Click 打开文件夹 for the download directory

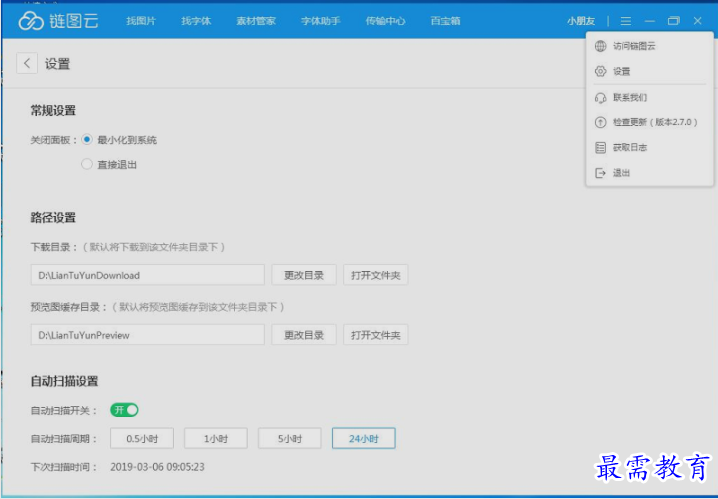click(x=375, y=275)
